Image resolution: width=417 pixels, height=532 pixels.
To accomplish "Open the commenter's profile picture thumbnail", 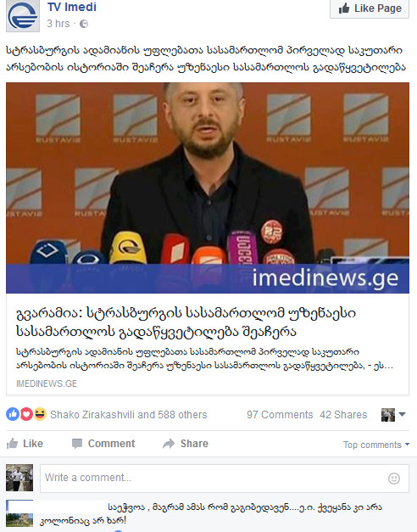I will (x=19, y=513).
